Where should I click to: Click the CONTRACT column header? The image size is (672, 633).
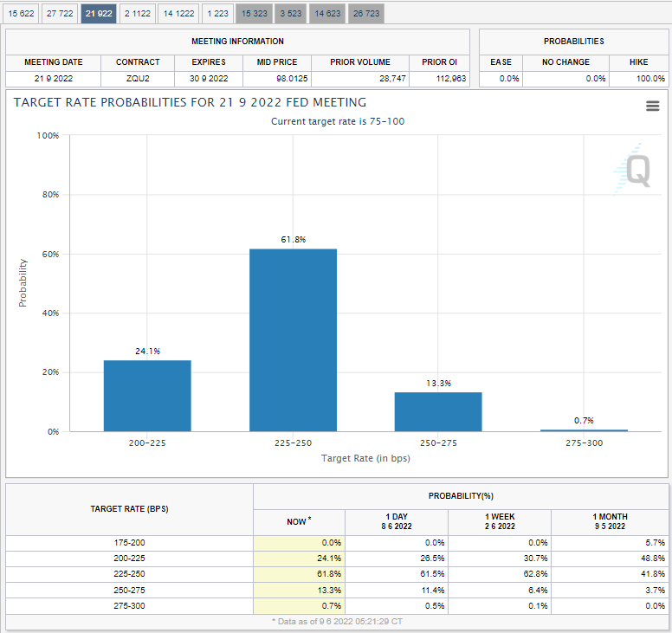pyautogui.click(x=138, y=62)
